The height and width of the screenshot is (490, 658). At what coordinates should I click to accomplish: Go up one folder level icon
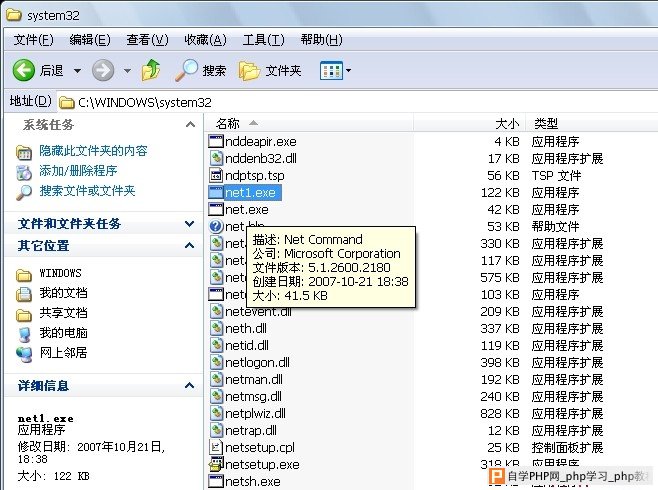click(151, 70)
